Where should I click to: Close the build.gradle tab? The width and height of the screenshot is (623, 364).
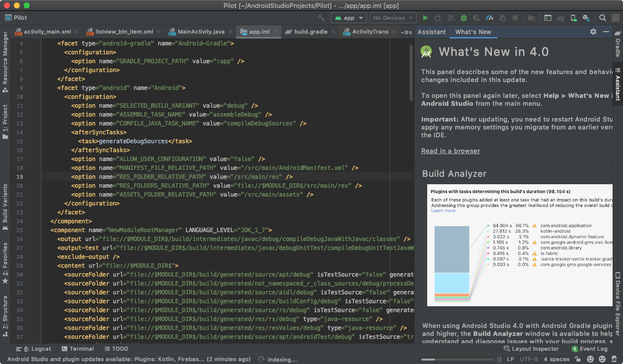[x=333, y=32]
